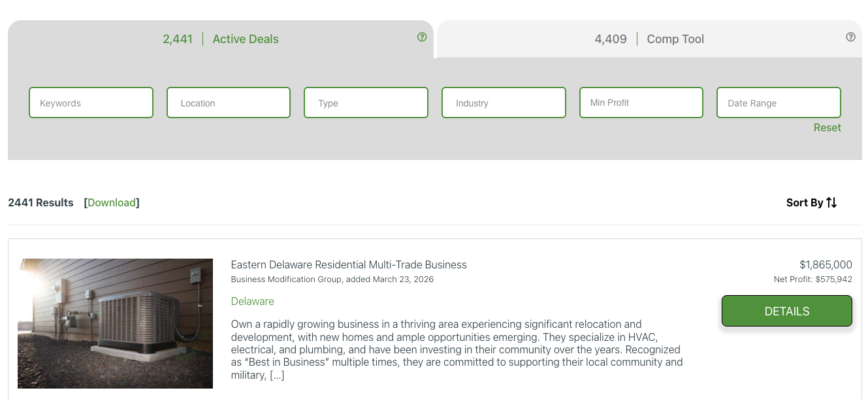
Task: Open the Type filter dropdown
Action: pos(366,103)
